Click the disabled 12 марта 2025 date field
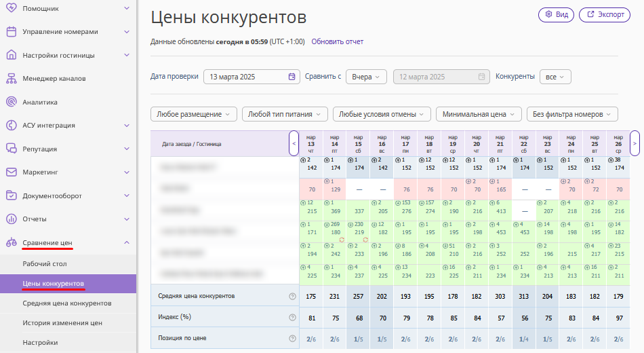 coord(441,77)
